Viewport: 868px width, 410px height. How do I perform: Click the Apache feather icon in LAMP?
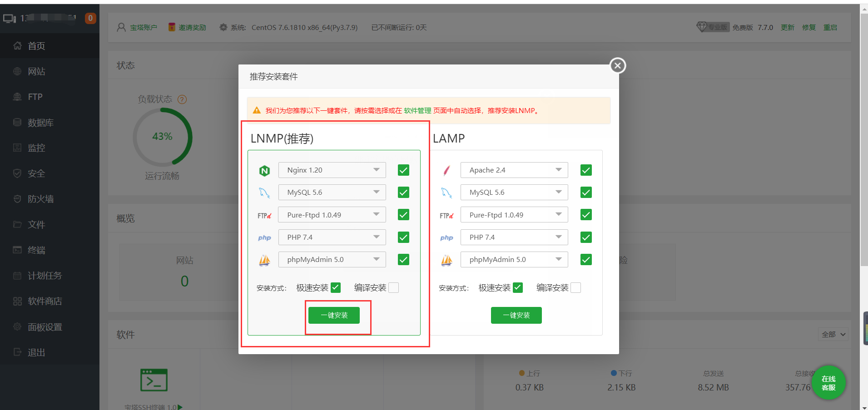click(x=446, y=171)
